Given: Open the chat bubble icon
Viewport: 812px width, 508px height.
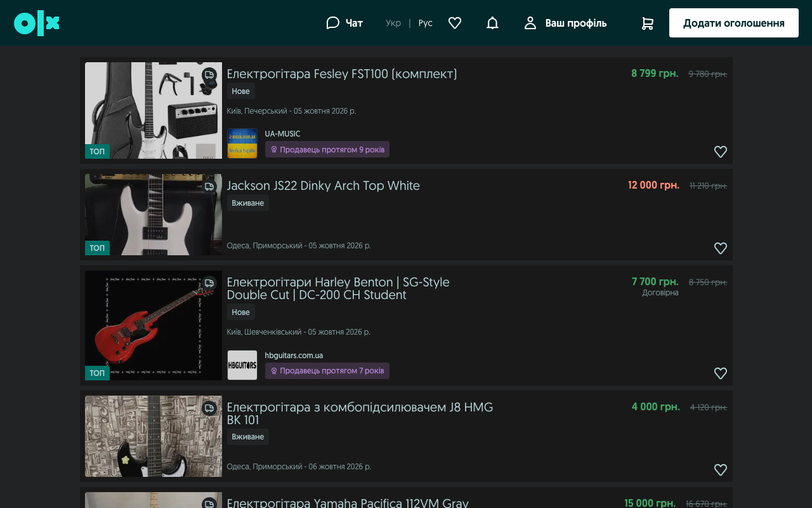Looking at the screenshot, I should point(333,23).
